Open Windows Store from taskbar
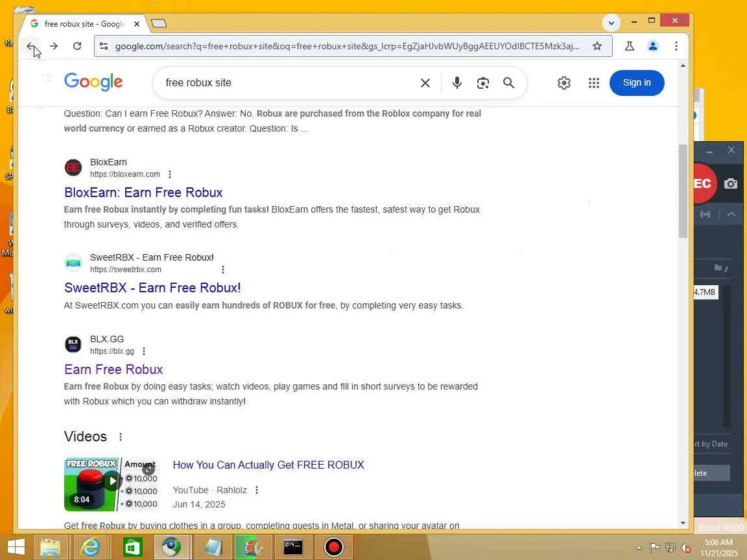Viewport: 747px width, 560px height. (132, 547)
